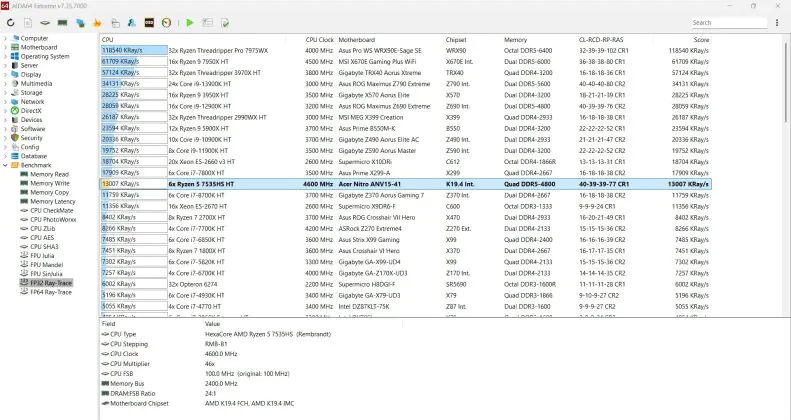Viewport: 791px width, 420px height.
Task: Click the yellow gauge clock toolbar icon
Action: [x=166, y=23]
